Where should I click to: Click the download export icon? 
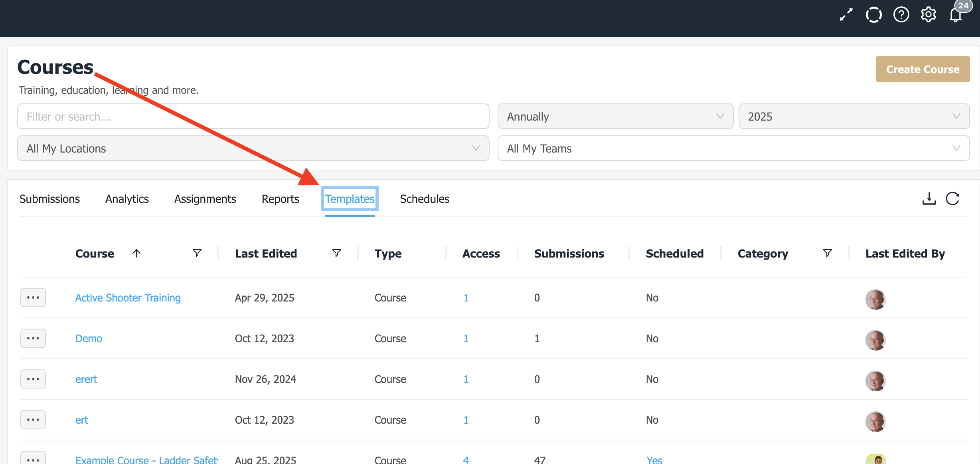click(x=929, y=198)
